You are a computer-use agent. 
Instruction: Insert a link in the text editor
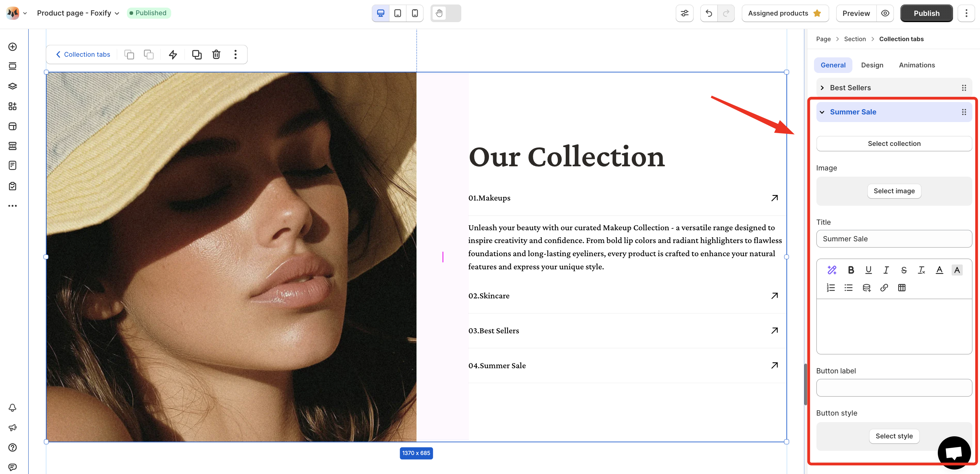point(884,288)
